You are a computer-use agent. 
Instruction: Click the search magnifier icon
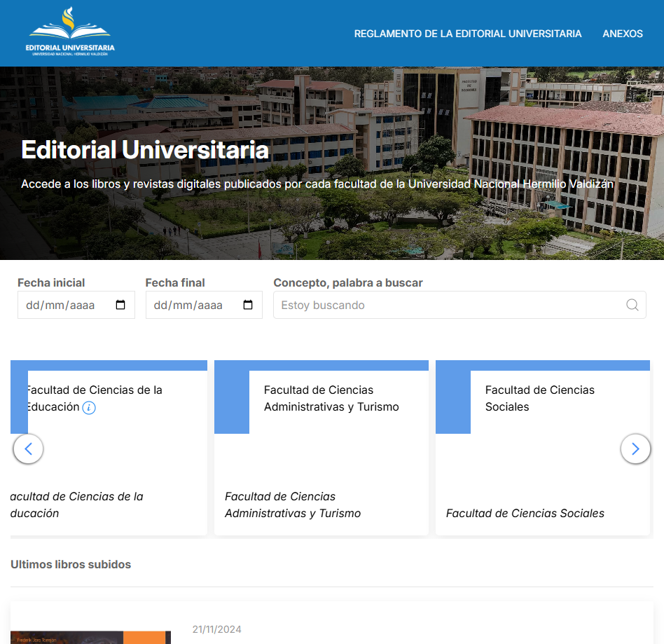pyautogui.click(x=632, y=305)
